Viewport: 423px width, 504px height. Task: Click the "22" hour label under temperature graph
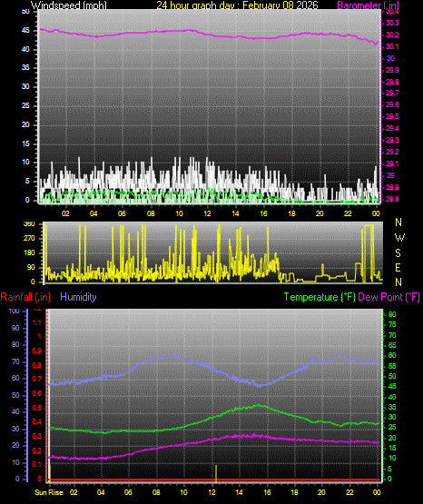(x=349, y=492)
